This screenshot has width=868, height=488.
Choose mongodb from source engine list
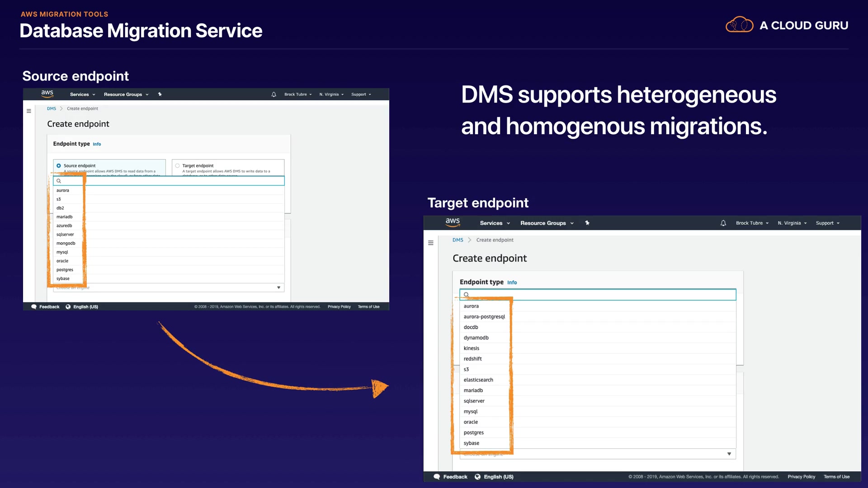click(66, 244)
